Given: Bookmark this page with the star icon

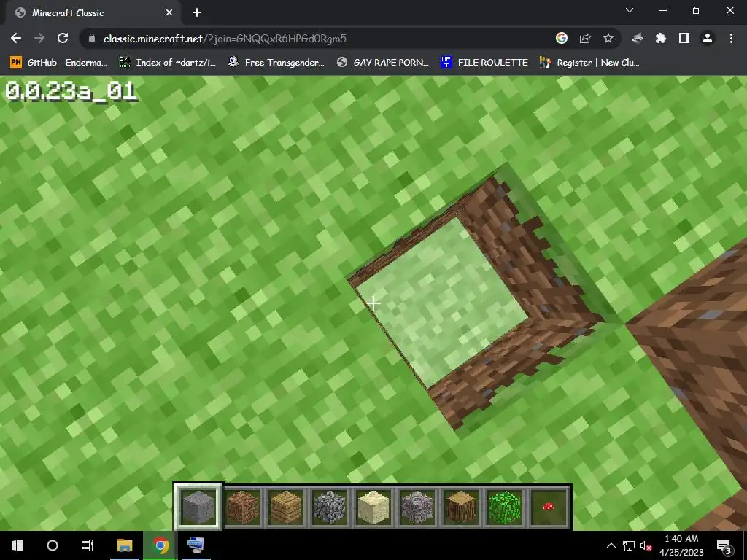Looking at the screenshot, I should pyautogui.click(x=608, y=38).
